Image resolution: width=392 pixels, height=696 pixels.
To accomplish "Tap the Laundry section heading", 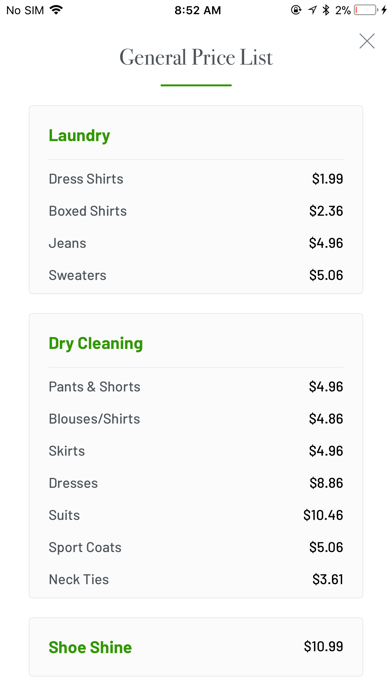I will [x=79, y=136].
